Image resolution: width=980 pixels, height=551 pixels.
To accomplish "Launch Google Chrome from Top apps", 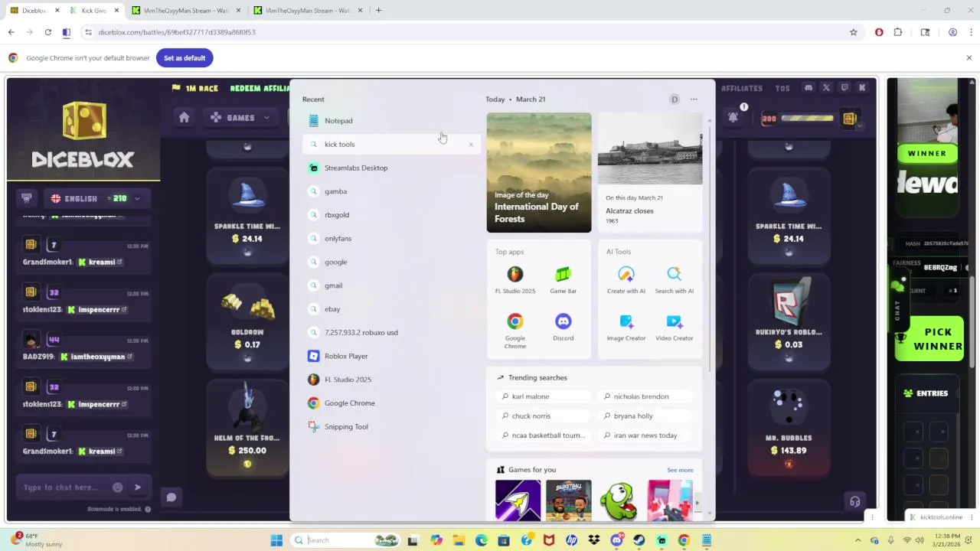I will (515, 331).
